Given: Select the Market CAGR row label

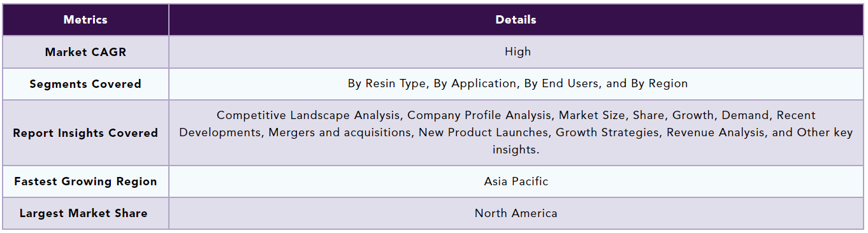Looking at the screenshot, I should point(85,52).
